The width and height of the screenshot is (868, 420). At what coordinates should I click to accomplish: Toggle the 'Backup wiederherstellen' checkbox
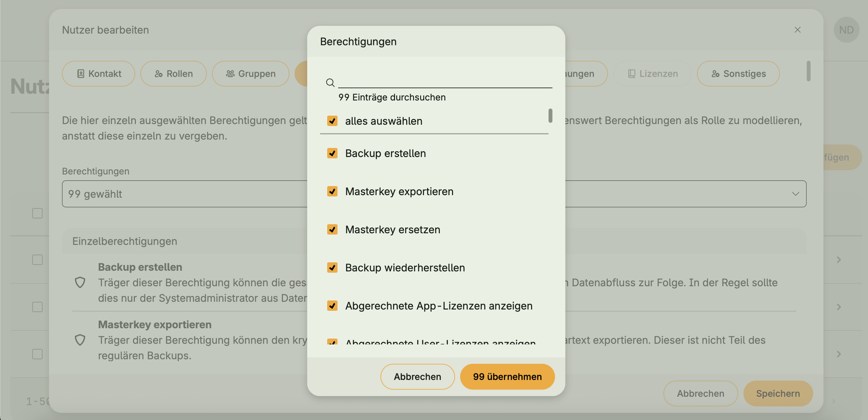333,268
